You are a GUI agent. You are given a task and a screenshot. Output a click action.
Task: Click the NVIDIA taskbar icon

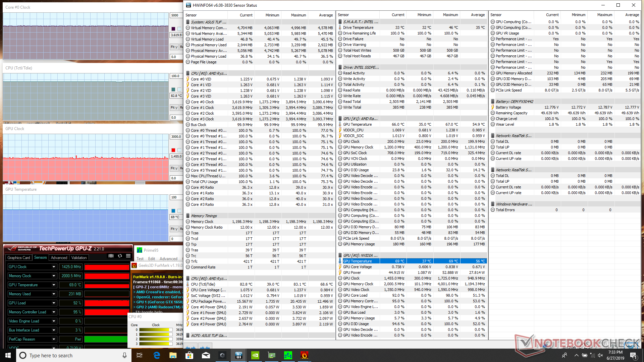coord(255,355)
